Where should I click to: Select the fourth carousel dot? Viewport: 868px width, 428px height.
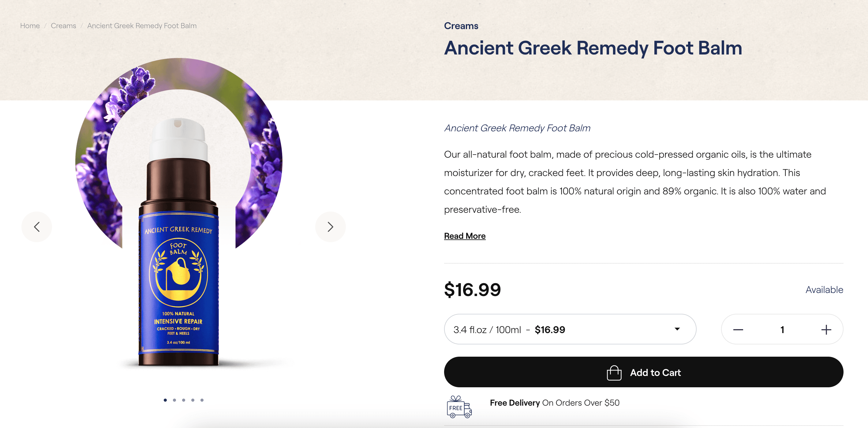[x=193, y=400]
